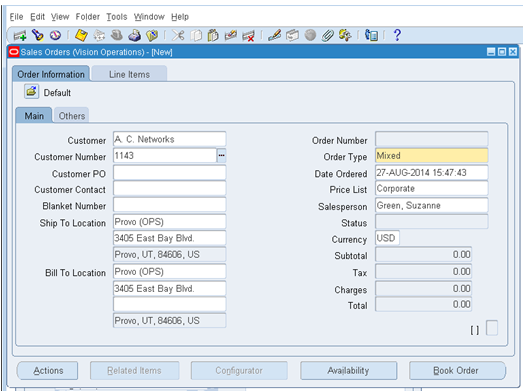Click the Folder Tools icon
The width and height of the screenshot is (523, 392).
(345, 35)
